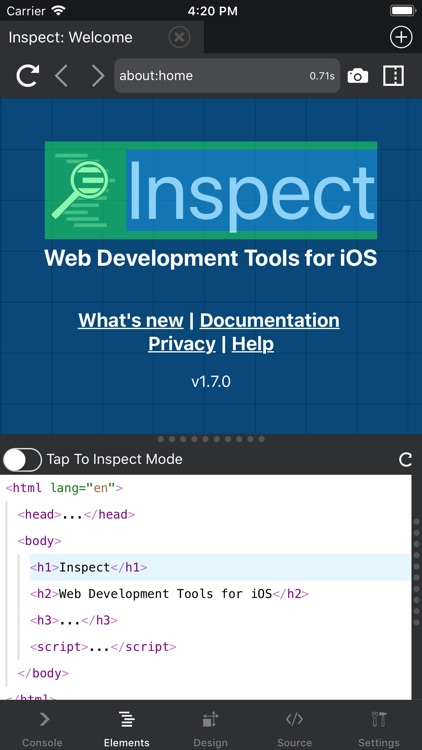This screenshot has width=422, height=750.
Task: Select the h1 Inspect row
Action: point(220,567)
